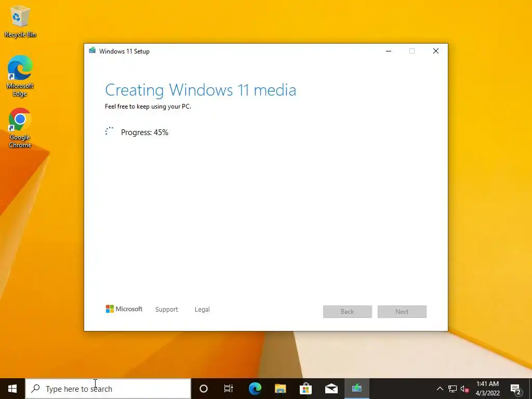Image resolution: width=532 pixels, height=399 pixels.
Task: Open Cortana from the taskbar
Action: pos(204,389)
